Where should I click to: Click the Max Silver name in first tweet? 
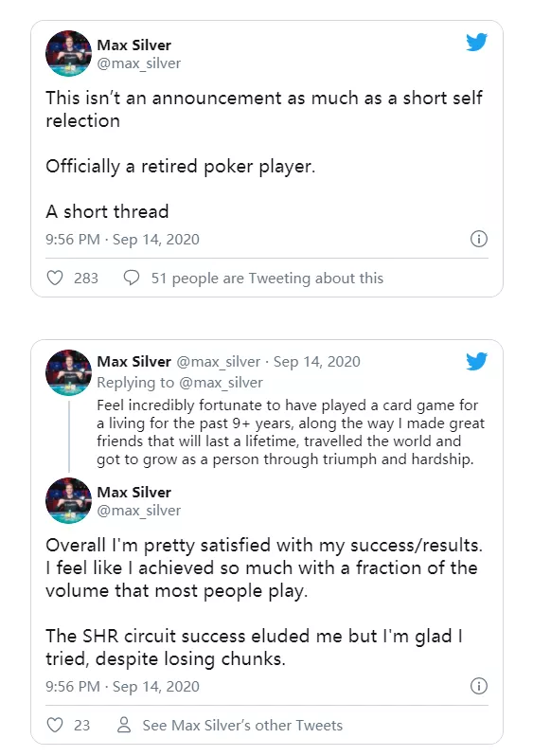pos(134,45)
